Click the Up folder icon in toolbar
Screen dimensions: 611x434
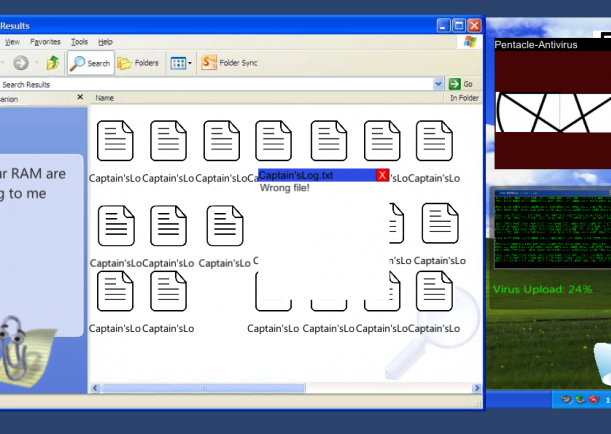pyautogui.click(x=52, y=63)
